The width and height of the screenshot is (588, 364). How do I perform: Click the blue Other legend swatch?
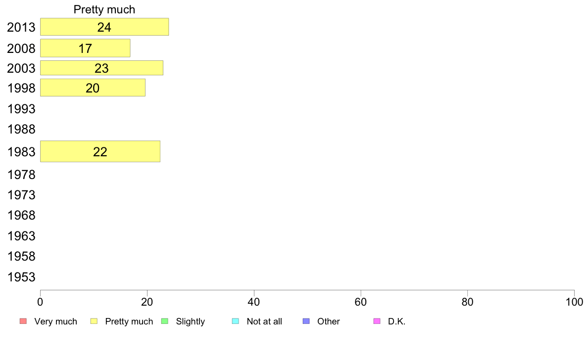[x=306, y=321]
